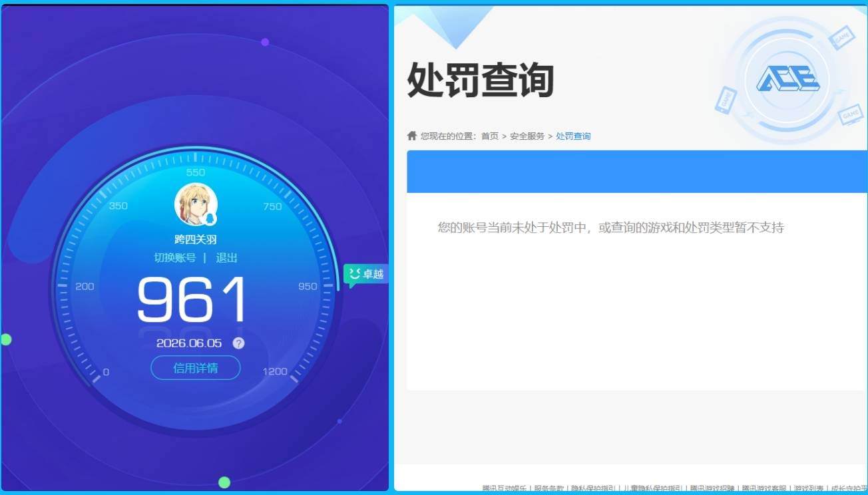Click the 1200 mark on the gauge
Image resolution: width=868 pixels, height=495 pixels.
pyautogui.click(x=275, y=371)
